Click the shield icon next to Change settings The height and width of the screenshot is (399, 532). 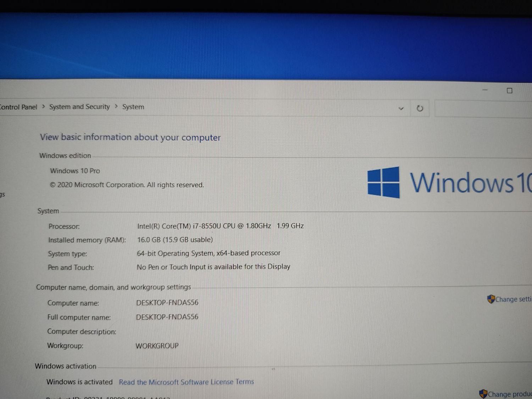(x=491, y=299)
